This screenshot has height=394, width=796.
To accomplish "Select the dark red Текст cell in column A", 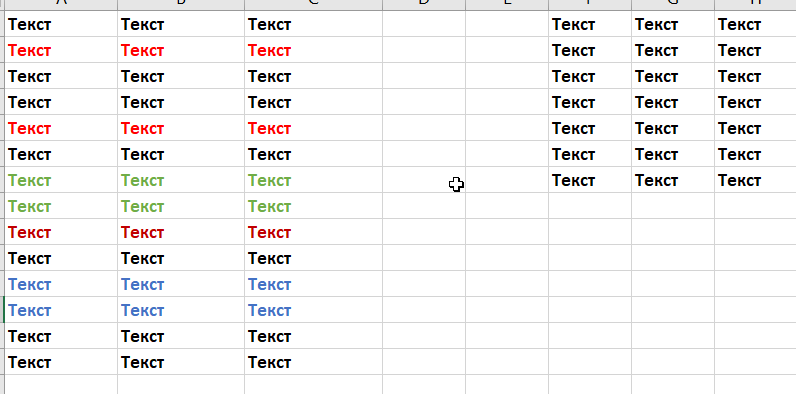I will point(61,232).
